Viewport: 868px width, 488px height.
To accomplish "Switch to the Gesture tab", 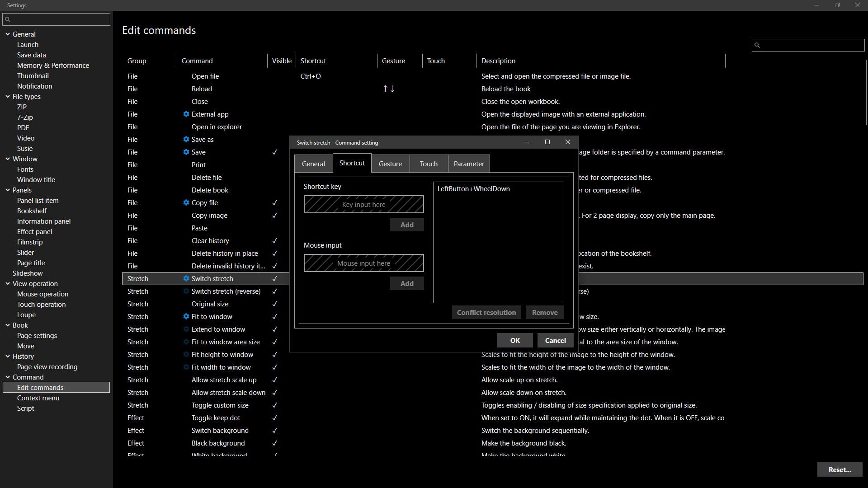I will [x=390, y=164].
